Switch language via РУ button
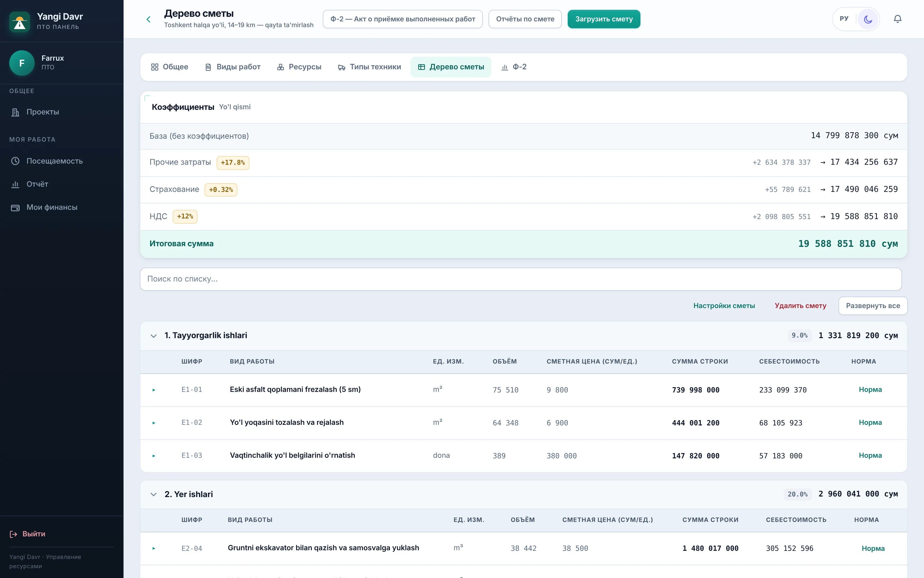Image resolution: width=924 pixels, height=578 pixels. point(844,19)
